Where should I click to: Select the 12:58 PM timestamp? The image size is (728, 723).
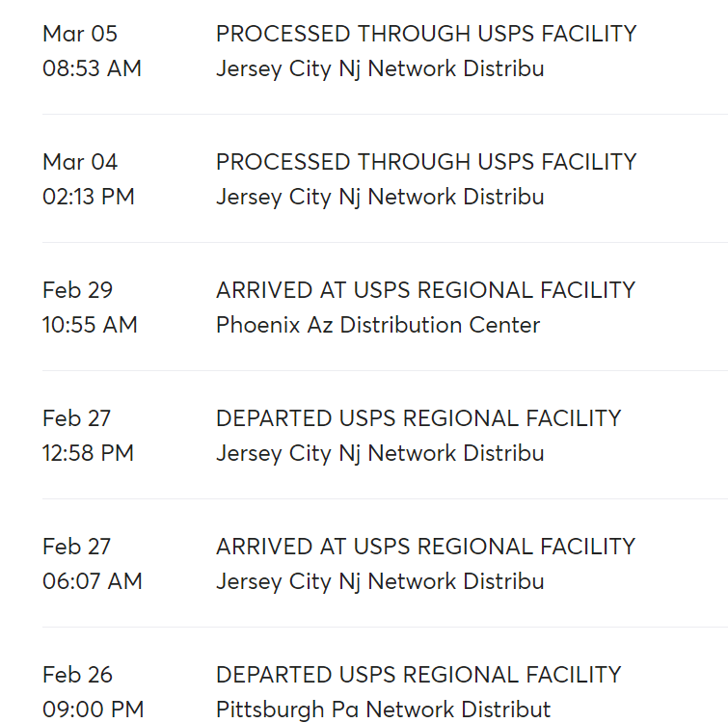pos(88,454)
